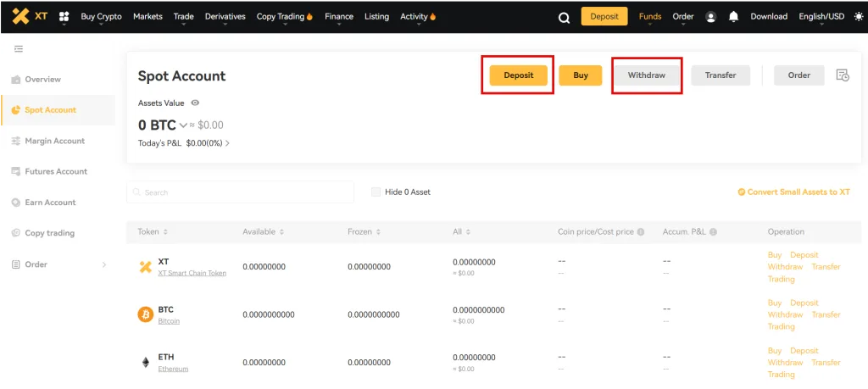
Task: Click the Copy trading sidebar icon
Action: pos(16,233)
